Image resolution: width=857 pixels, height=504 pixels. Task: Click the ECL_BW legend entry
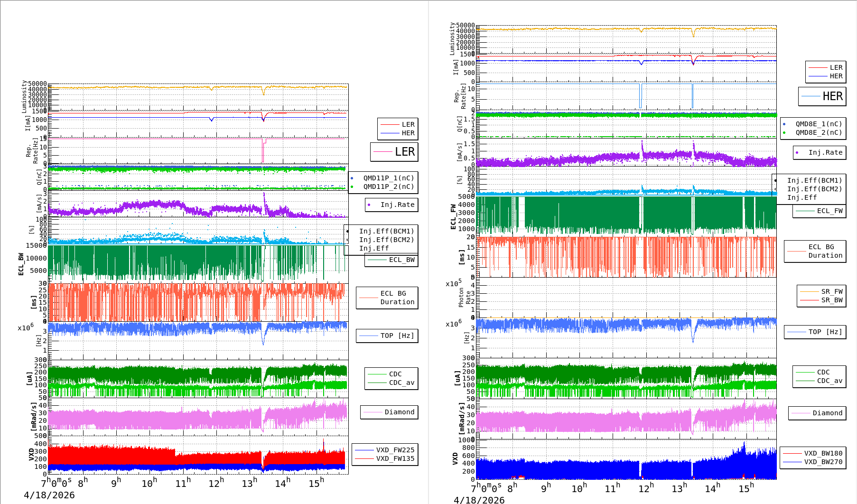click(401, 260)
